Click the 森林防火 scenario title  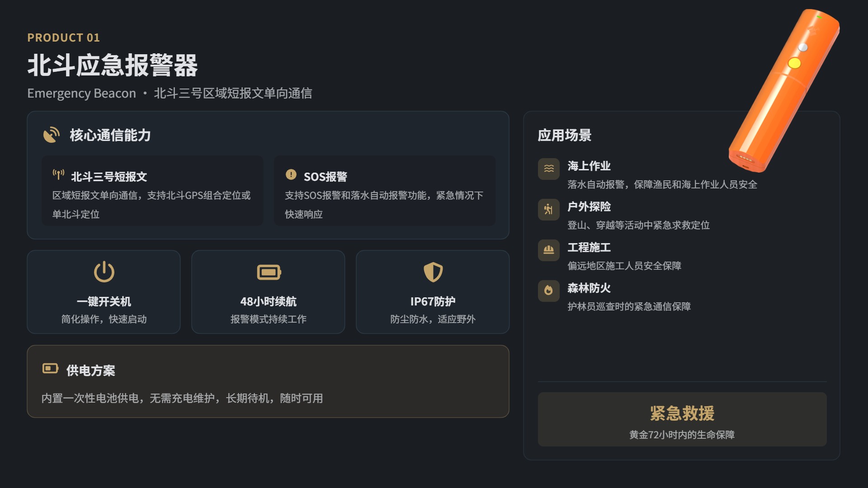[589, 288]
